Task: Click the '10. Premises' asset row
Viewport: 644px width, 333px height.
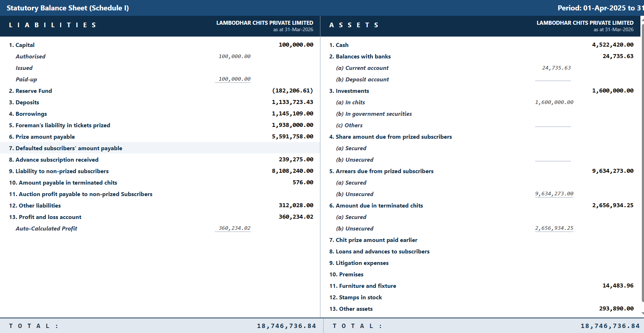Action: tap(480, 274)
